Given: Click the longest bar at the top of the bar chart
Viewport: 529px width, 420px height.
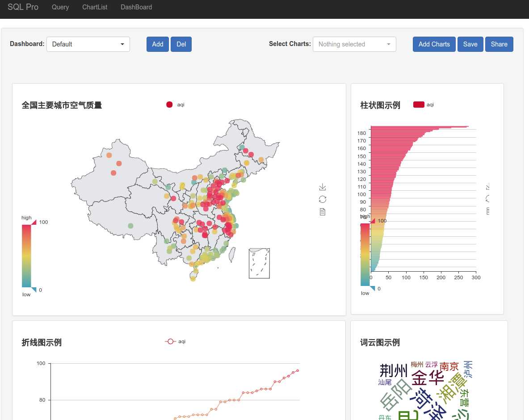Looking at the screenshot, I should [x=420, y=126].
